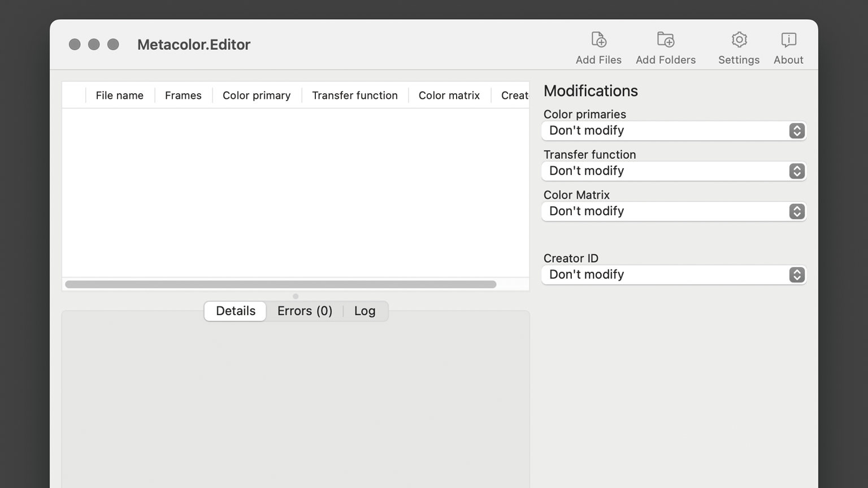This screenshot has width=868, height=488.
Task: Click the Color primary column header
Action: [x=257, y=95]
